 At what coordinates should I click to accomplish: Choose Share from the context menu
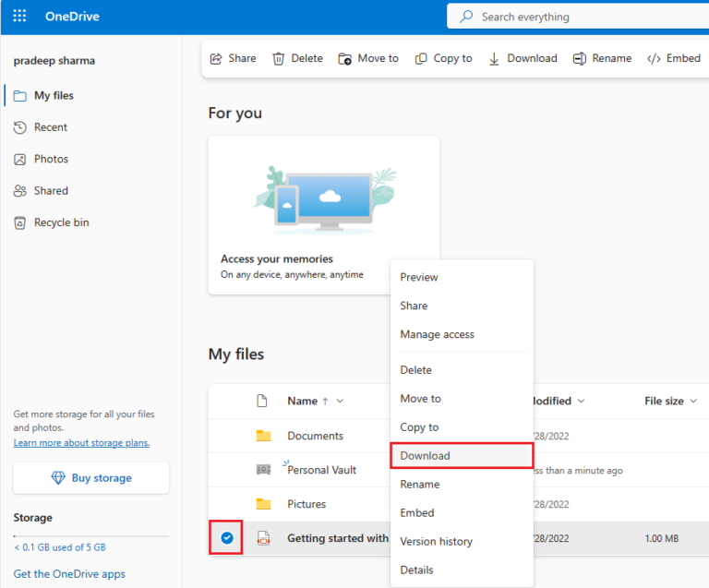click(x=462, y=306)
